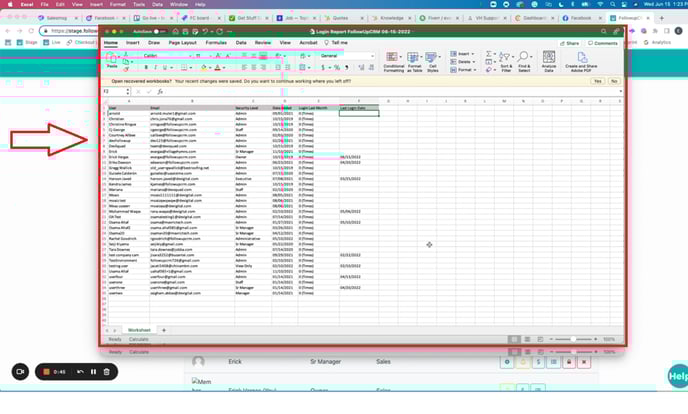
Task: Click the restart arrow on recording toolbar
Action: [80, 372]
